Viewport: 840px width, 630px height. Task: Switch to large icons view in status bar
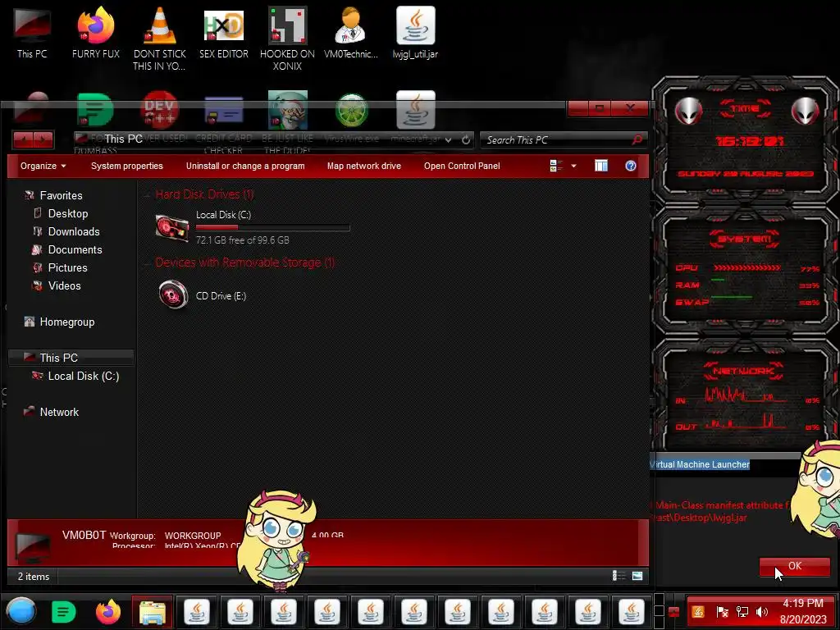click(637, 576)
